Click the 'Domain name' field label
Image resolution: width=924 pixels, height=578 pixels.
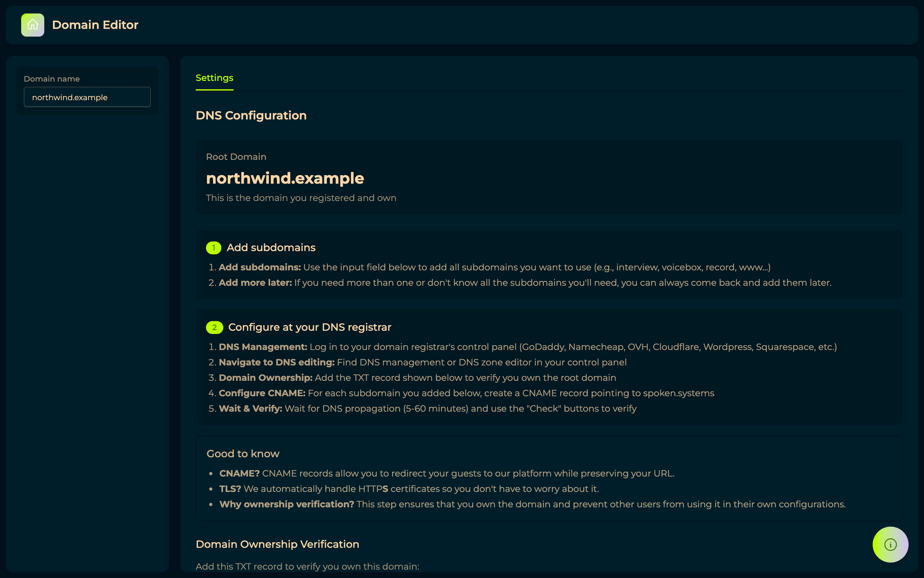coord(52,79)
